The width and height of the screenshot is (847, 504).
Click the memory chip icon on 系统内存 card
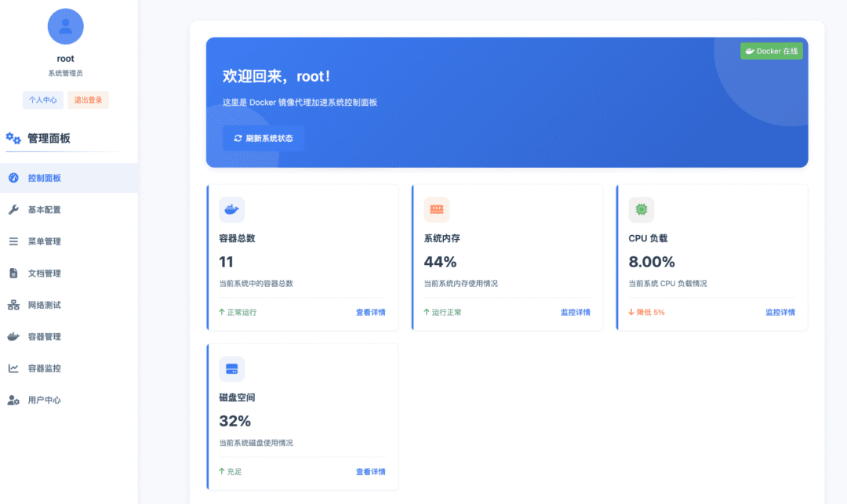pyautogui.click(x=436, y=209)
